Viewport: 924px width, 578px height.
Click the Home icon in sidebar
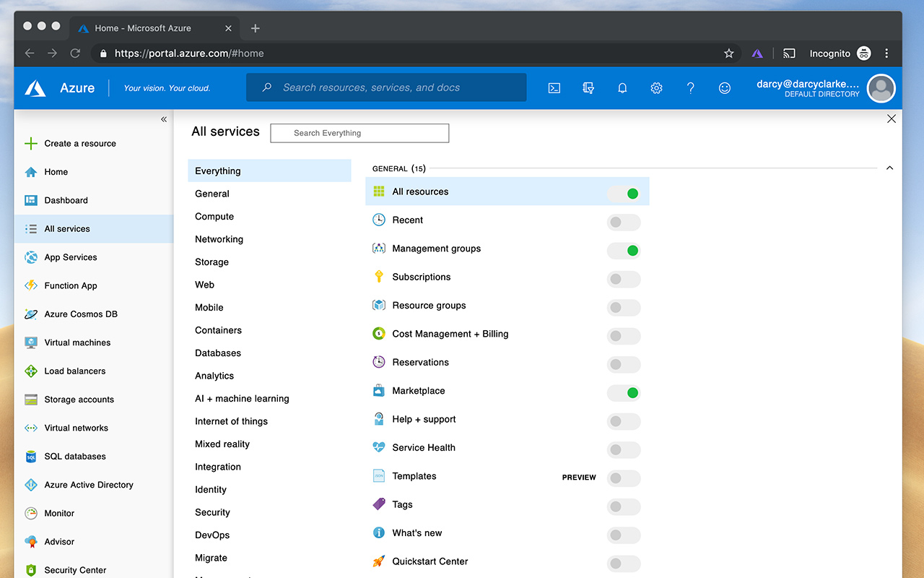pyautogui.click(x=31, y=172)
